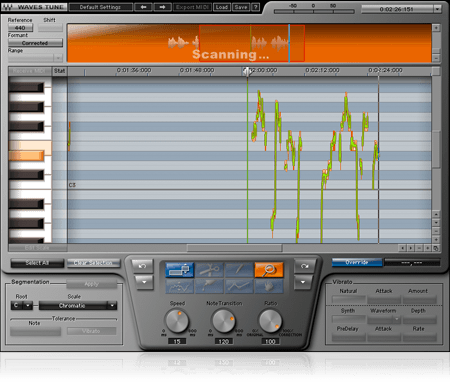Click the Save button

(241, 7)
